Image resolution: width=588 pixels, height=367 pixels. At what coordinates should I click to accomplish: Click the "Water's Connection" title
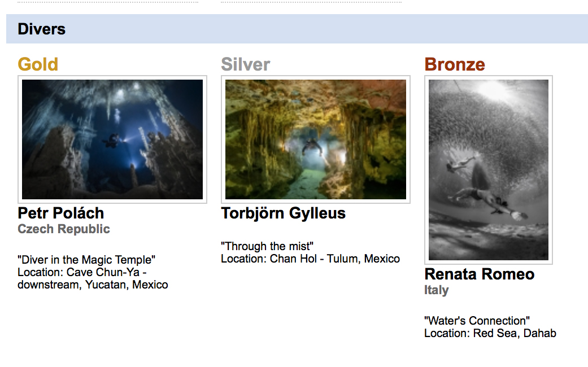477,321
